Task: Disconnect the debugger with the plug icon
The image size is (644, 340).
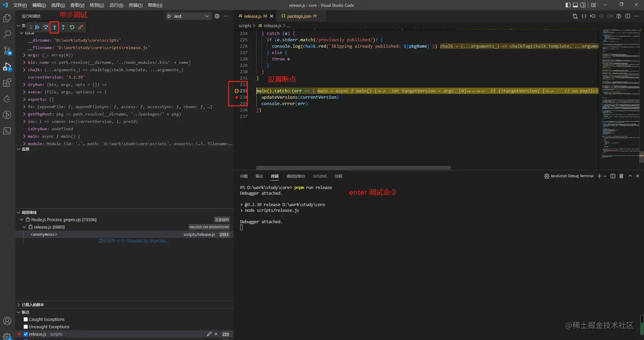Action: pyautogui.click(x=81, y=27)
